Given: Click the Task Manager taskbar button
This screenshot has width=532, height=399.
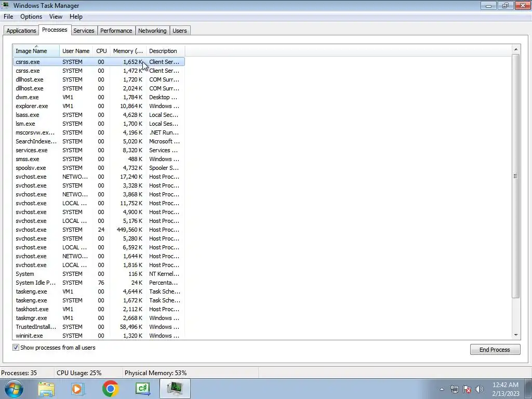Looking at the screenshot, I should 175,389.
